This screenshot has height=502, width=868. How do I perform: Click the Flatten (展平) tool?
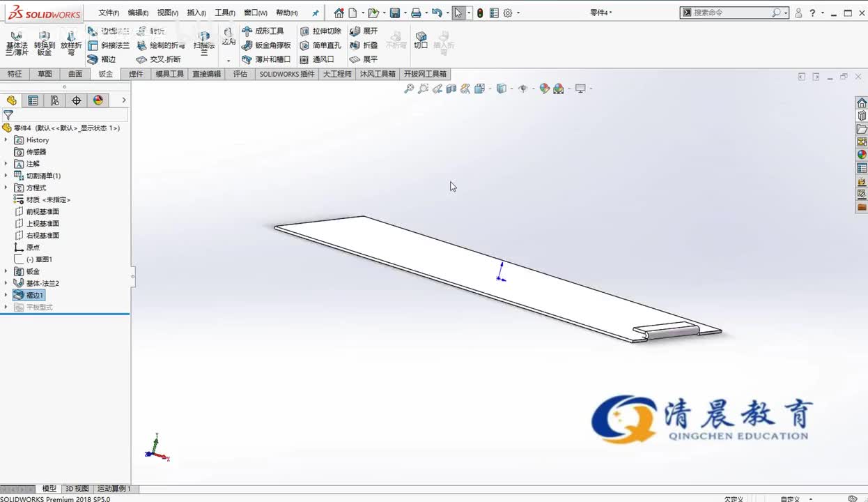364,59
